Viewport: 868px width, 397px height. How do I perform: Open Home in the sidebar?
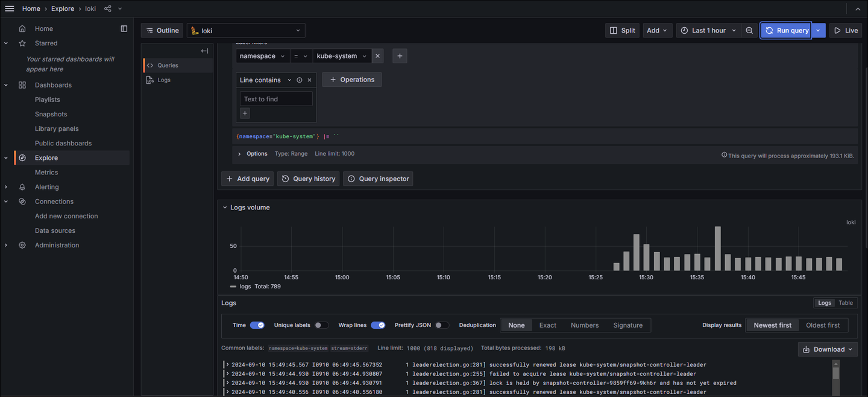tap(44, 28)
